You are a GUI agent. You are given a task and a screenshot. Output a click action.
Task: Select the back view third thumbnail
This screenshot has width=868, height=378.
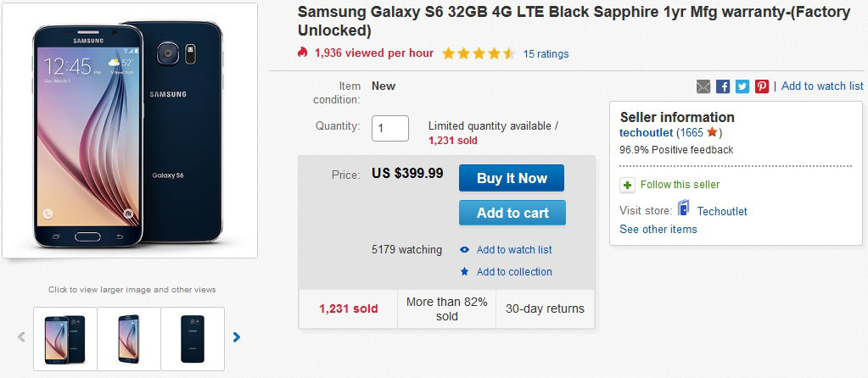click(193, 338)
